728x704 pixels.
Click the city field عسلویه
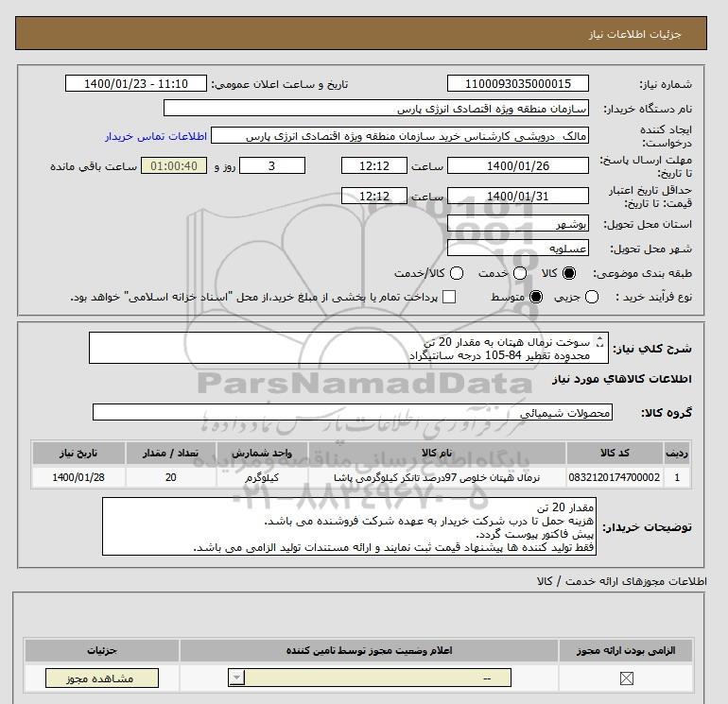tap(518, 249)
